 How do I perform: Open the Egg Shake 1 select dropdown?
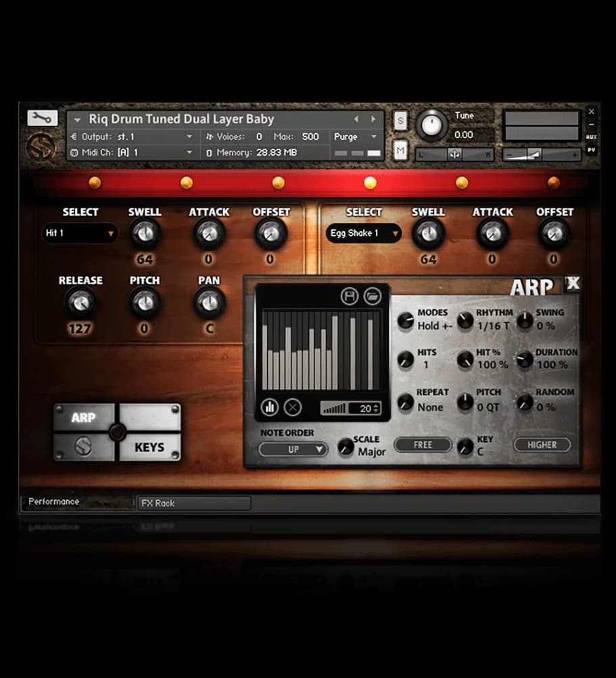coord(363,233)
